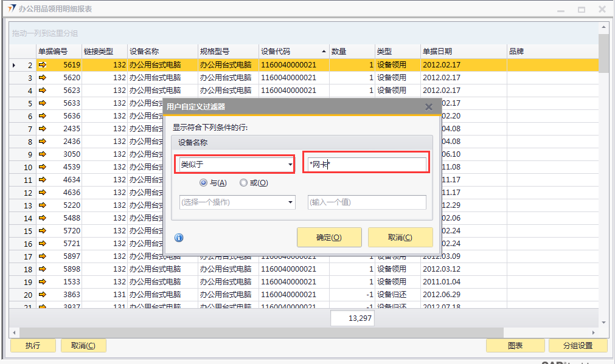Click the blue info icon in filter dialog
This screenshot has width=615, height=364.
[x=179, y=238]
